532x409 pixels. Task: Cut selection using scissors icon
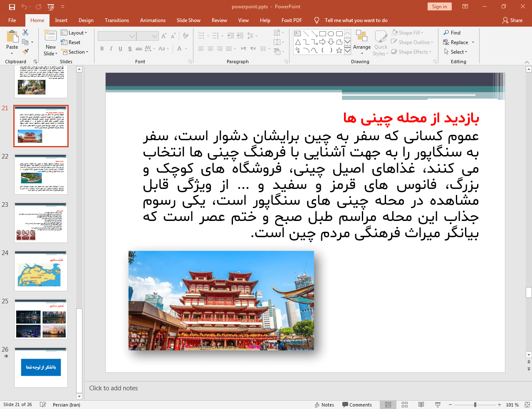pyautogui.click(x=25, y=32)
